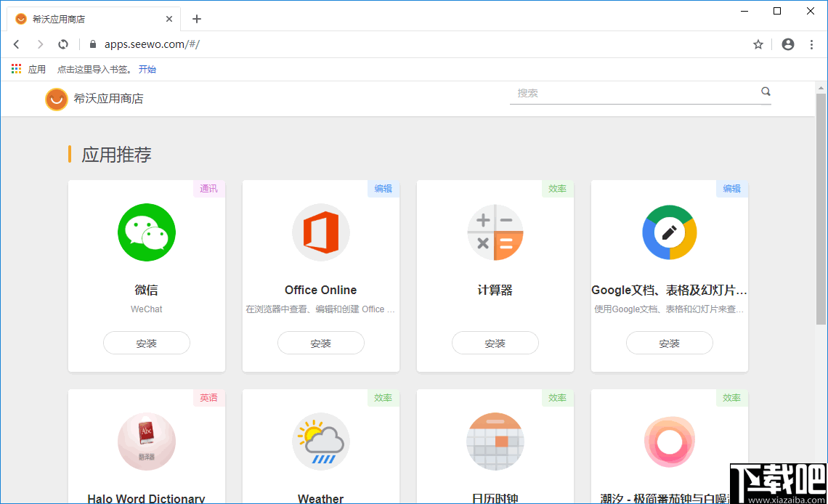Image resolution: width=828 pixels, height=504 pixels.
Task: Go back with browser back arrow
Action: tap(17, 44)
